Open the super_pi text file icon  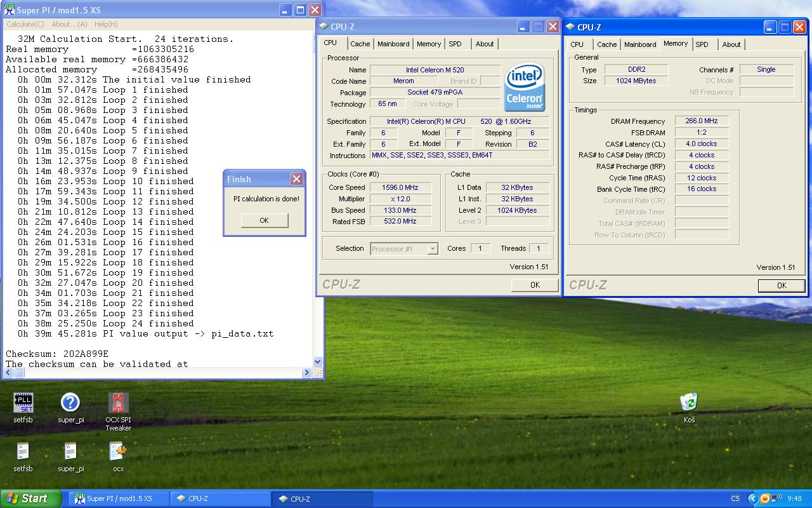pyautogui.click(x=70, y=451)
